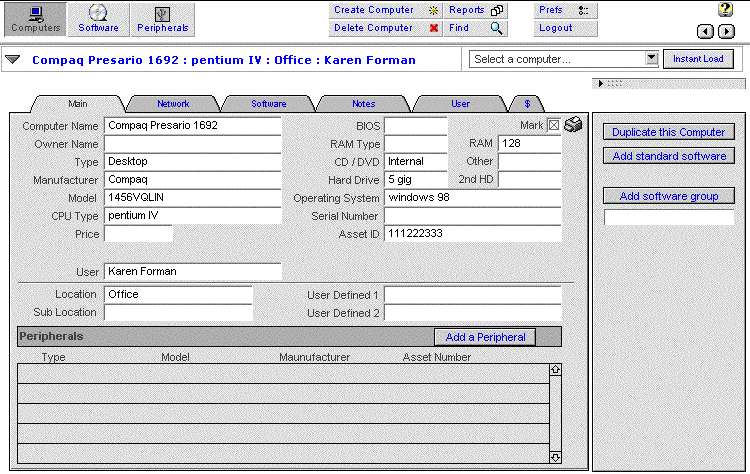
Task: Click the Manufacturer field showing Compaq
Action: coord(193,180)
